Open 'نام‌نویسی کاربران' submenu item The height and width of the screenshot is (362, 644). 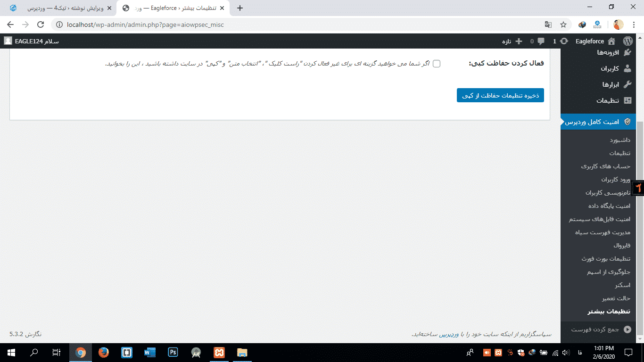point(608,193)
